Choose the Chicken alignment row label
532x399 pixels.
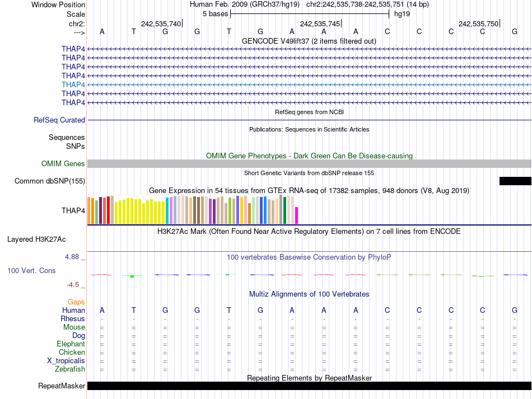click(72, 353)
